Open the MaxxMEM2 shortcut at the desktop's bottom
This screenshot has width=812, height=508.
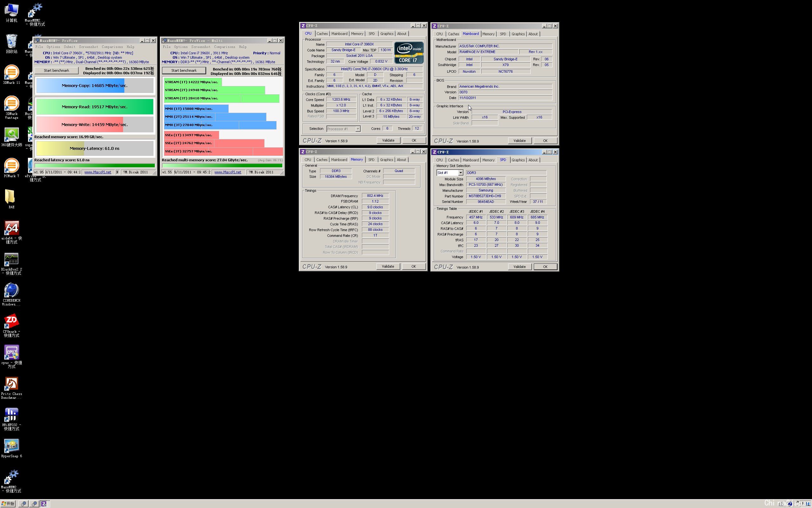(x=11, y=481)
